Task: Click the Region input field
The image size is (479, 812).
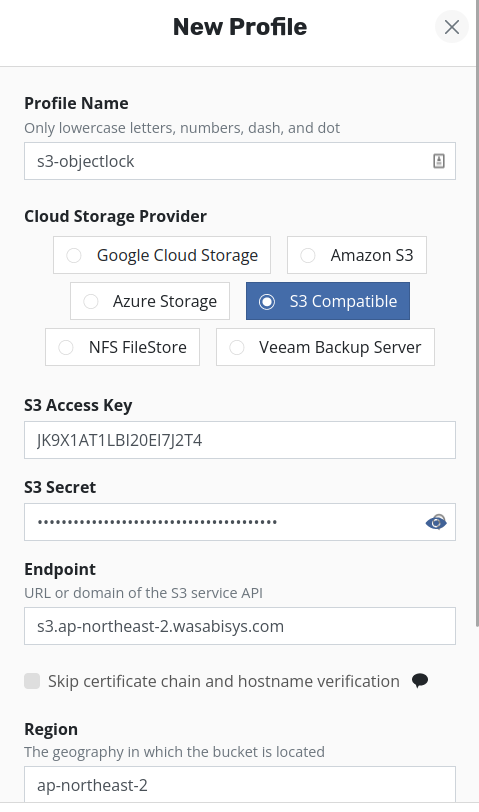Action: 240,784
